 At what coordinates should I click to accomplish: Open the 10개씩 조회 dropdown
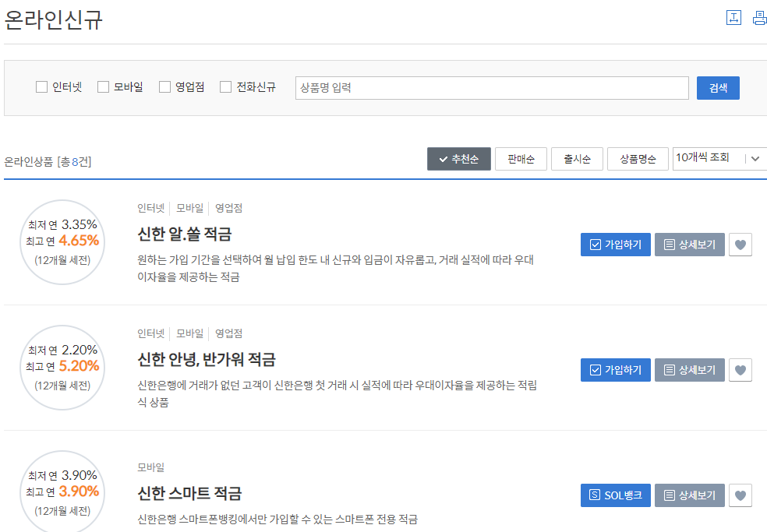coord(719,158)
